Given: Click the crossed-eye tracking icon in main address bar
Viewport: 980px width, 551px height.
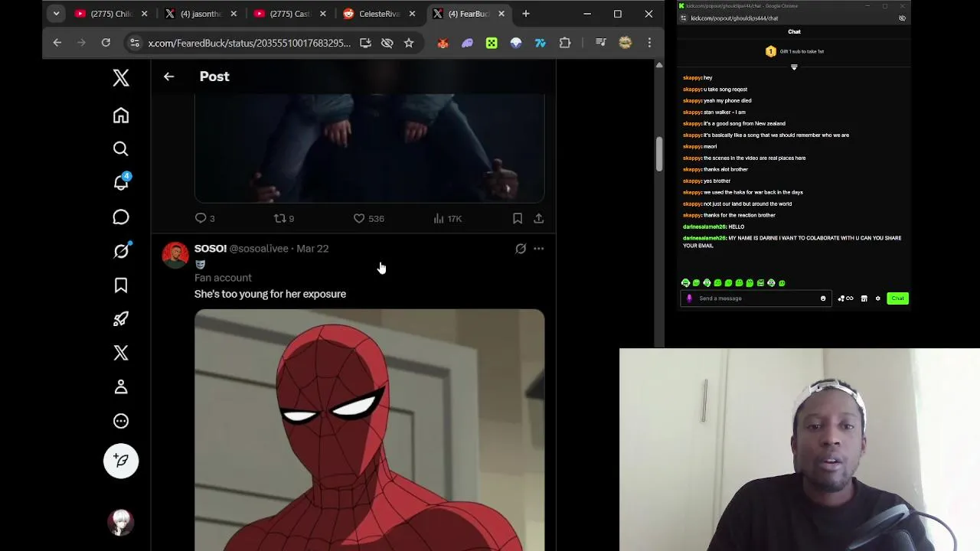Looking at the screenshot, I should tap(387, 43).
